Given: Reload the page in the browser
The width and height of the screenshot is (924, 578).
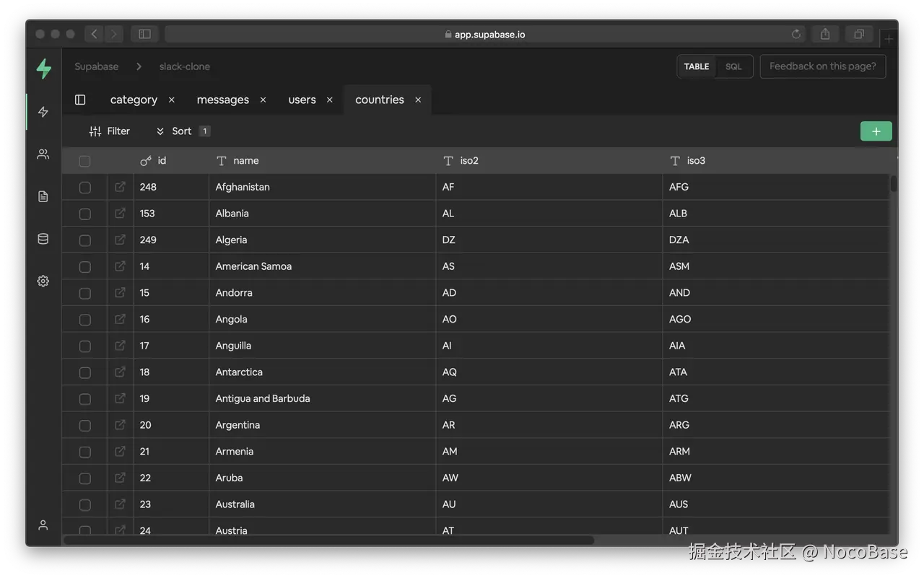Looking at the screenshot, I should [796, 34].
